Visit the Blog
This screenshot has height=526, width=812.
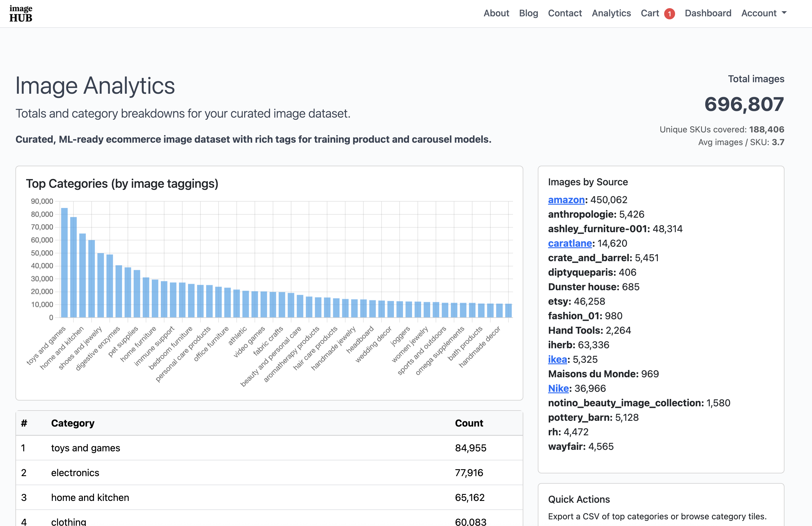pyautogui.click(x=528, y=13)
